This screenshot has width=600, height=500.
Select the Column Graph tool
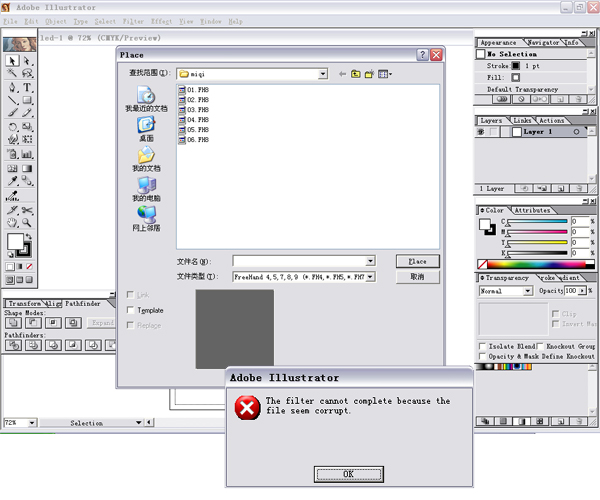click(x=27, y=154)
